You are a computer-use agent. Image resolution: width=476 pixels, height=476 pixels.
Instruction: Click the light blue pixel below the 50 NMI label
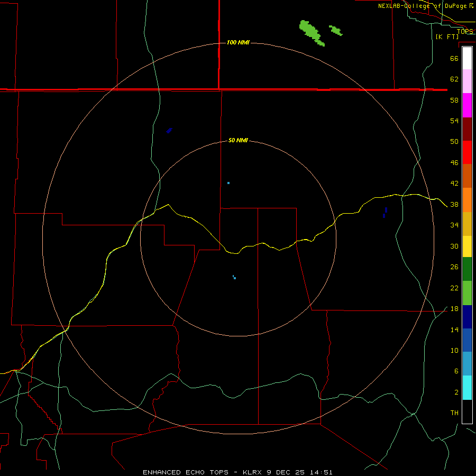click(x=228, y=183)
